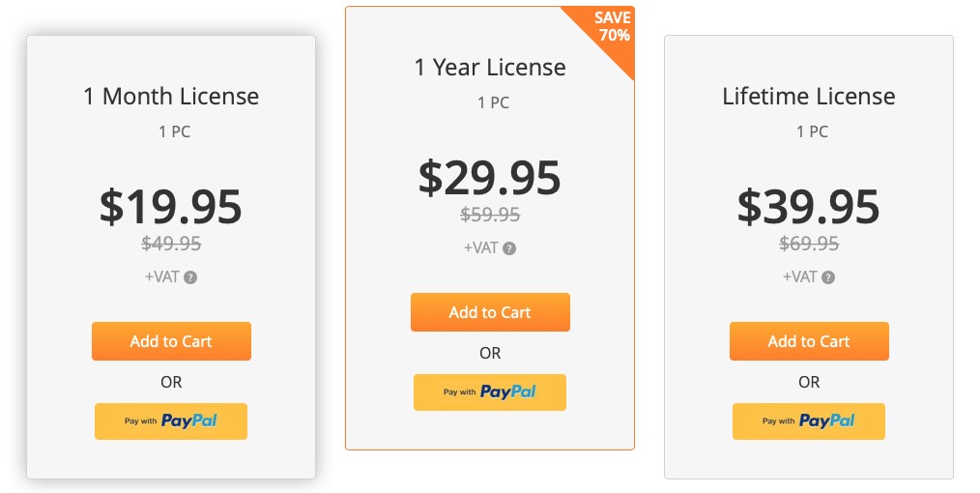Pay with PayPal for 1 Month License
Screen dimensions: 980x493
click(171, 421)
